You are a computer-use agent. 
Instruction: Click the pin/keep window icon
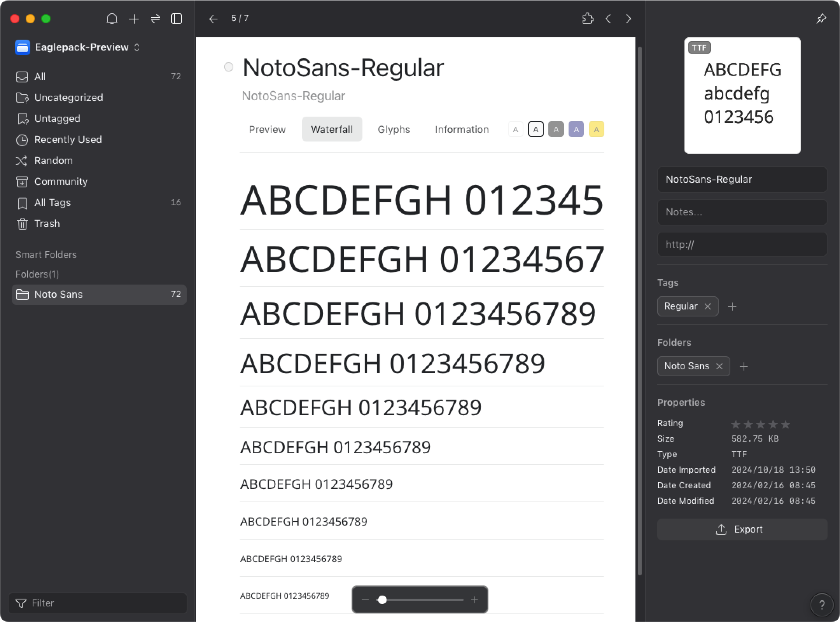tap(822, 19)
